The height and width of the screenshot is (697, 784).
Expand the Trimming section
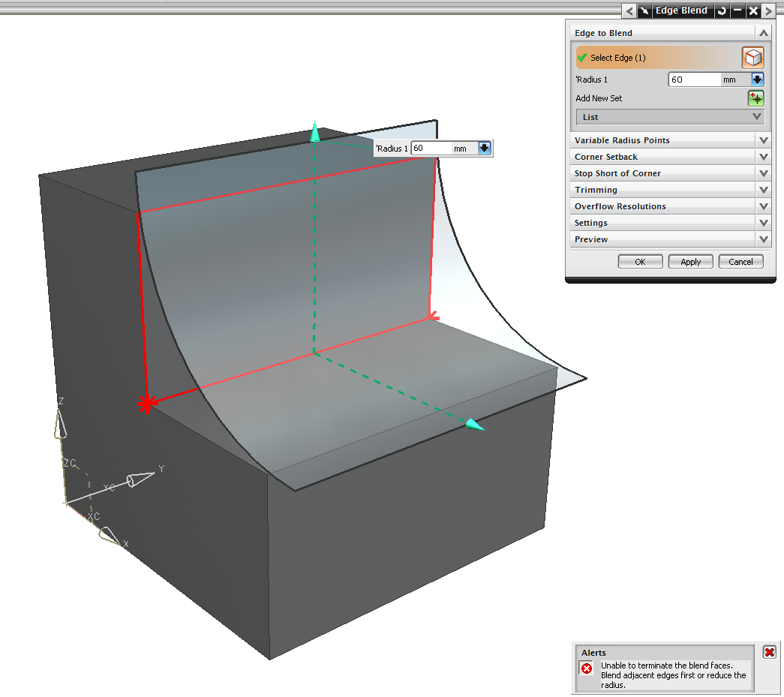764,190
